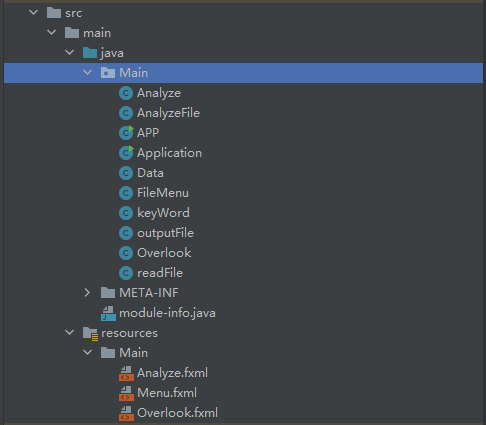Select the readFile class name
This screenshot has width=486, height=425.
point(160,273)
